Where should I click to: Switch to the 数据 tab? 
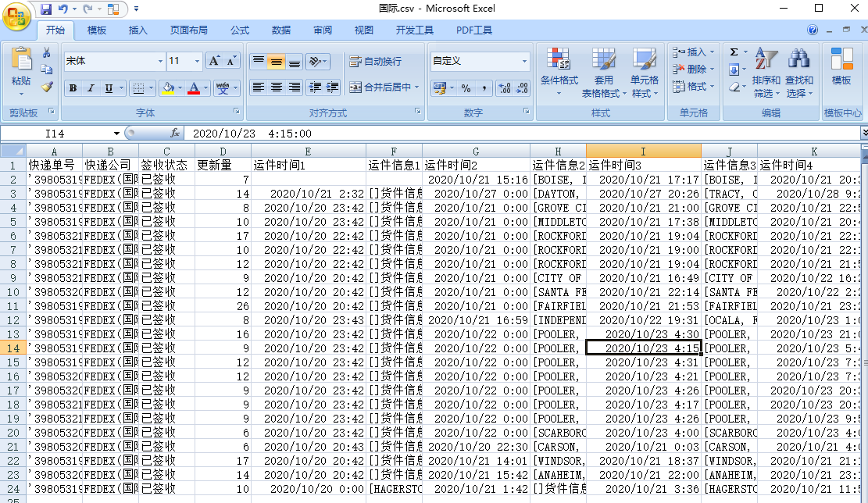point(281,30)
